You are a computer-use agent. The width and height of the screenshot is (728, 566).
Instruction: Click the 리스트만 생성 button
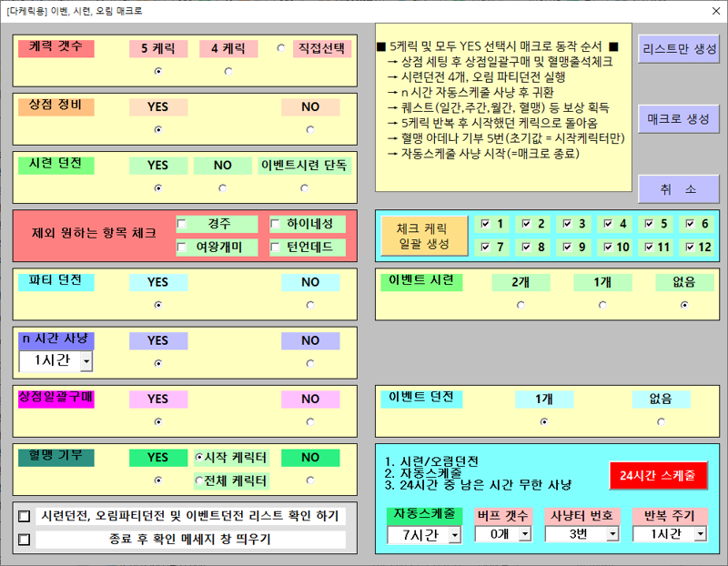coord(678,49)
